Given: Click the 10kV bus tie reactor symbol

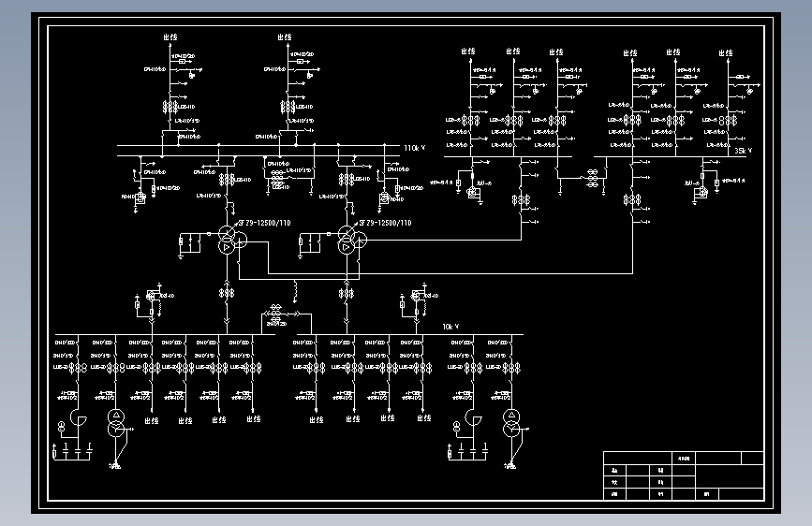Looking at the screenshot, I should pyautogui.click(x=275, y=314).
